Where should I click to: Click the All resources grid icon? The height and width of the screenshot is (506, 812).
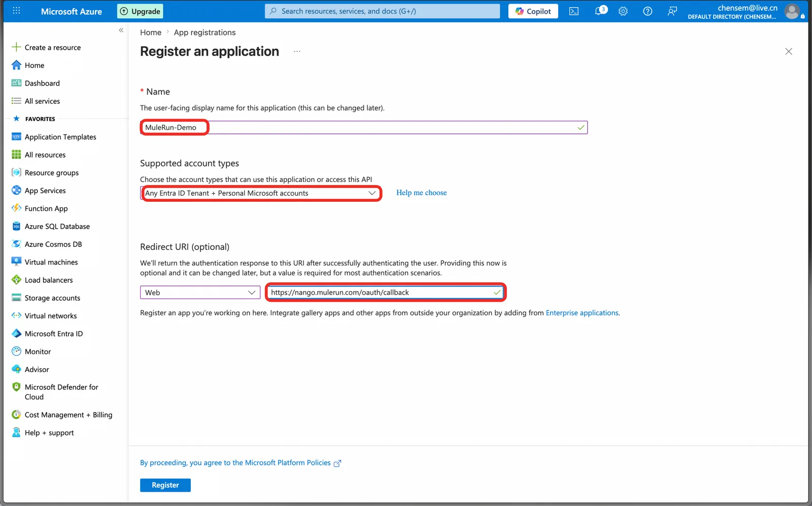16,155
